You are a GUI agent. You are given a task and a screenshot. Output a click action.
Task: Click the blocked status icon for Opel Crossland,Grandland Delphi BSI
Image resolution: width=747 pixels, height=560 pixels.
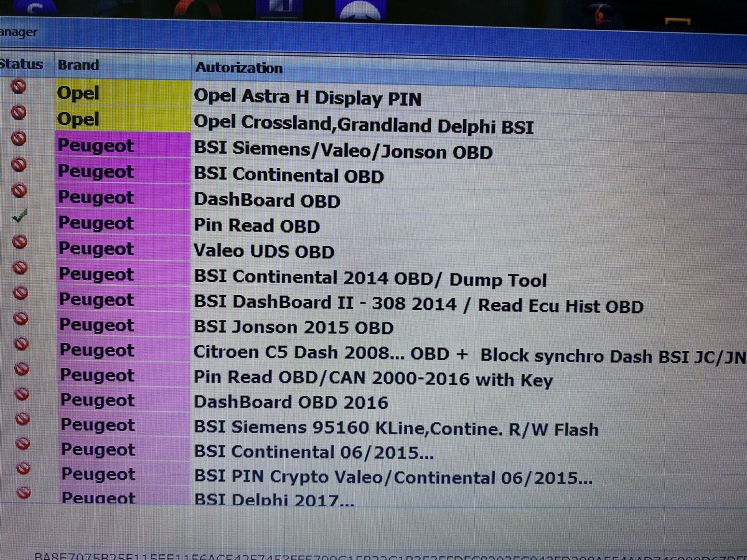click(19, 113)
